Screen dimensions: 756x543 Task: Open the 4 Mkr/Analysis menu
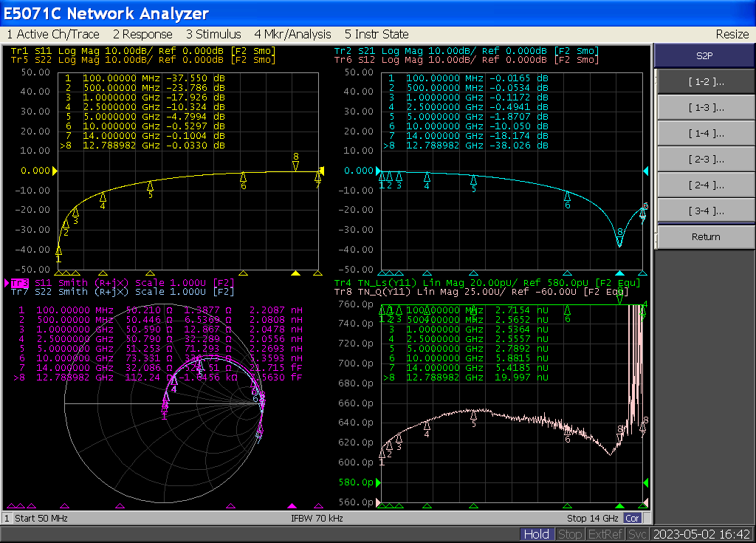pyautogui.click(x=292, y=34)
